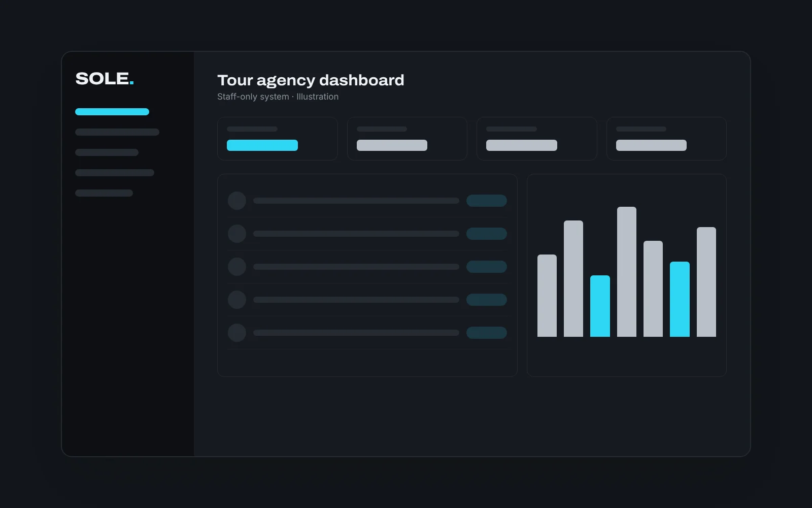
Task: Open the sidebar item directly below the cyan one
Action: pos(117,132)
